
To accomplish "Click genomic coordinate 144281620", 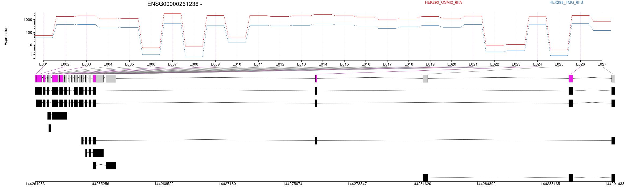I will tap(422, 184).
